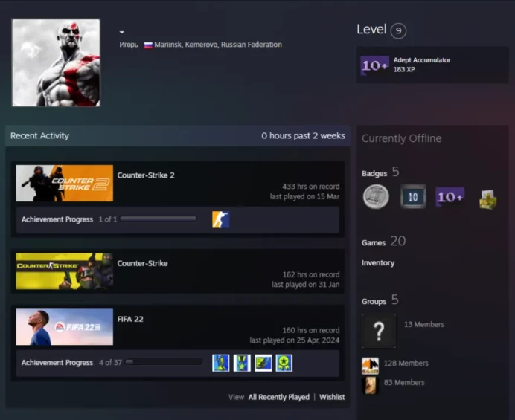
Task: Open the Counter-Strike game title link
Action: click(142, 263)
